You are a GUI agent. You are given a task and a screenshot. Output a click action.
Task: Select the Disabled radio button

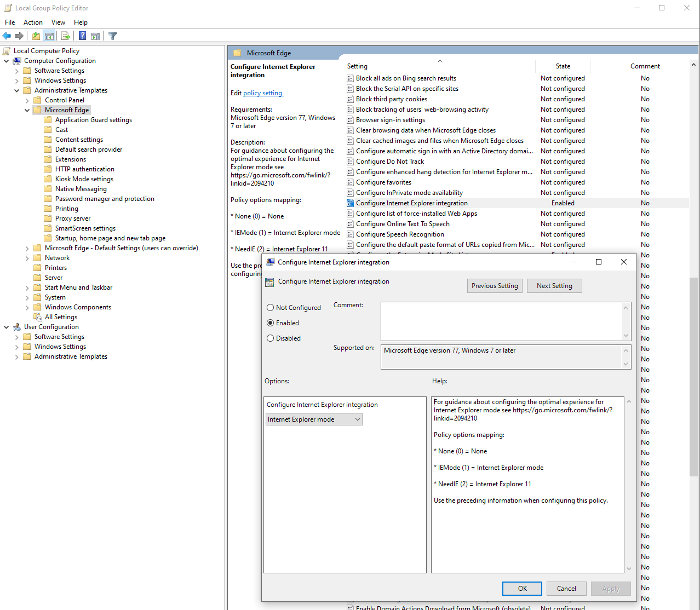tap(270, 338)
